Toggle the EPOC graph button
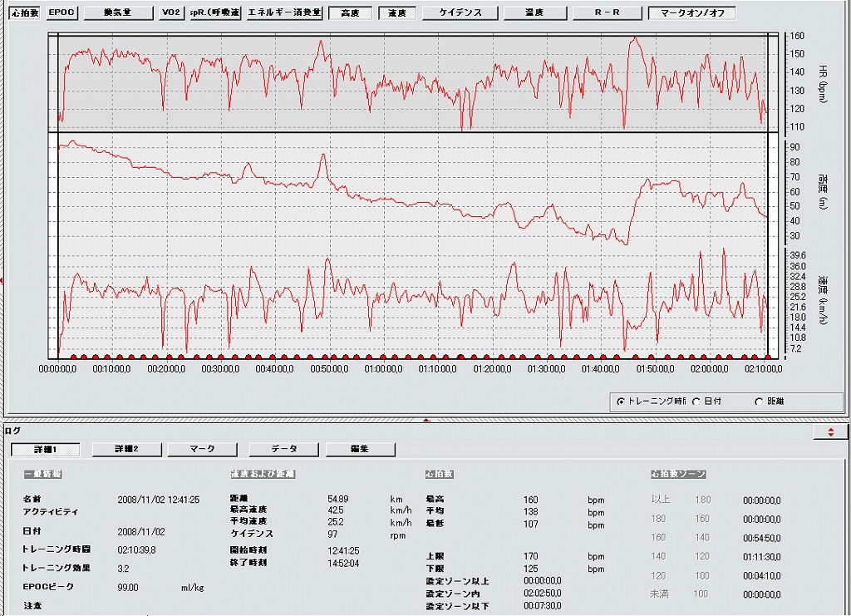The image size is (851, 616). [x=61, y=12]
